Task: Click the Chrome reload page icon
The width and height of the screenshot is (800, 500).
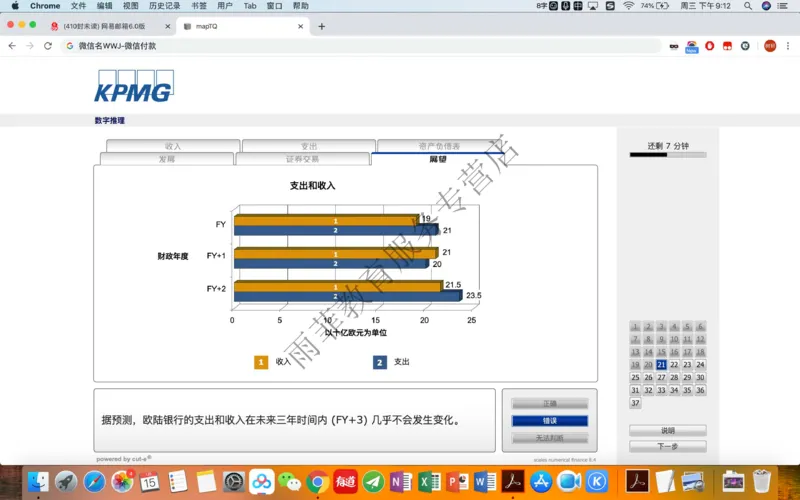Action: [x=48, y=46]
